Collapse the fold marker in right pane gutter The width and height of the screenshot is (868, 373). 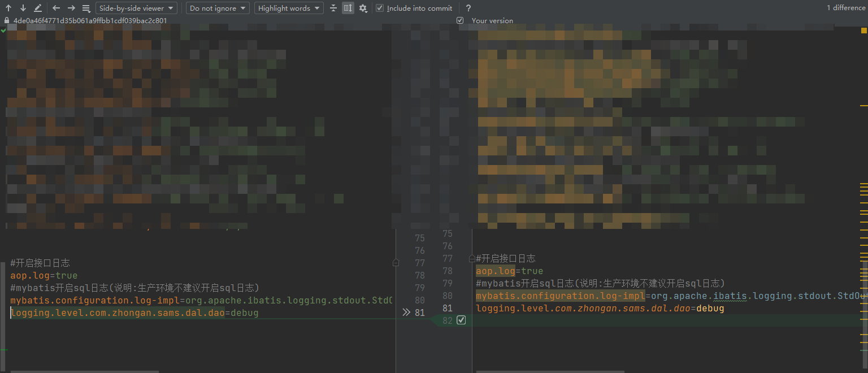coord(472,258)
